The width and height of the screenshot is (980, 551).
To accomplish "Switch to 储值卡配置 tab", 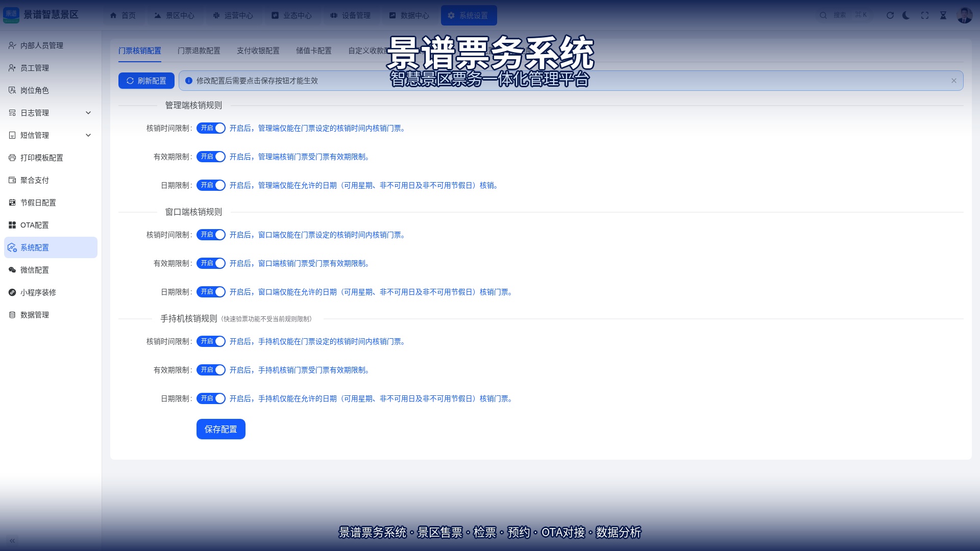I will pos(314,51).
